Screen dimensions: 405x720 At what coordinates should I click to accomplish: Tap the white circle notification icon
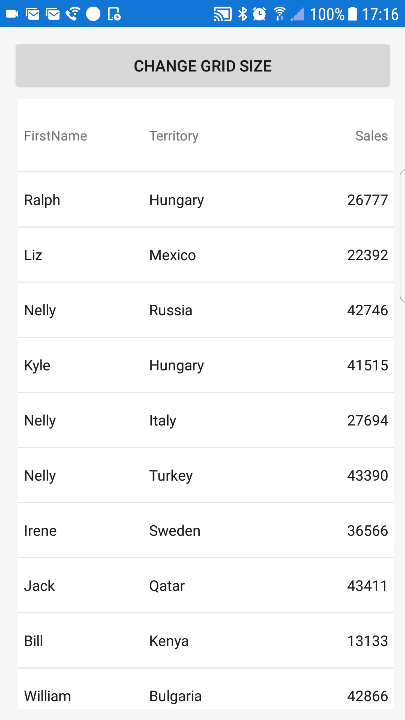(93, 14)
